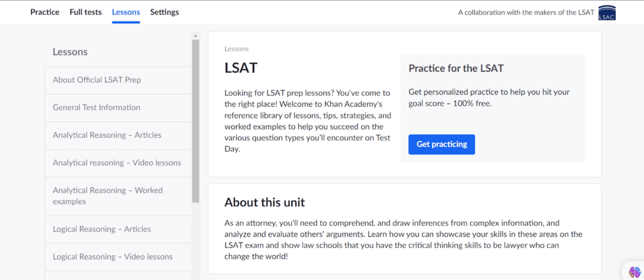644x280 pixels.
Task: Go to the Settings tab
Action: pos(164,13)
